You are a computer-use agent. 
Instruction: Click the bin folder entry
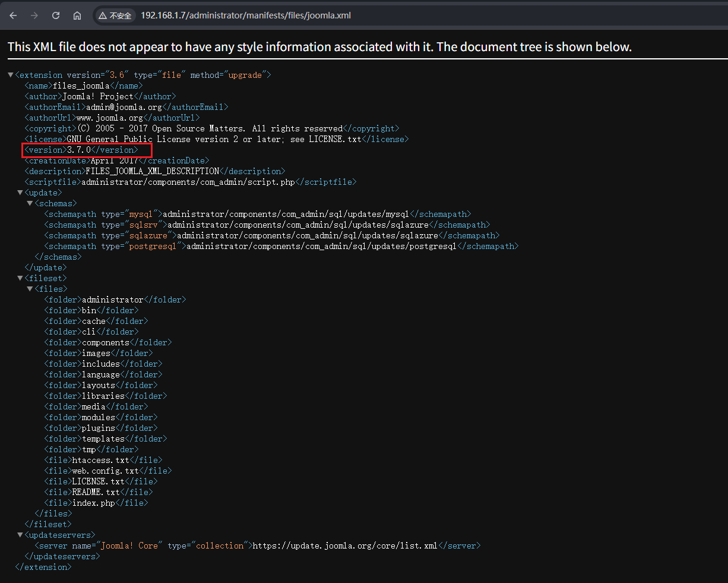(x=91, y=310)
